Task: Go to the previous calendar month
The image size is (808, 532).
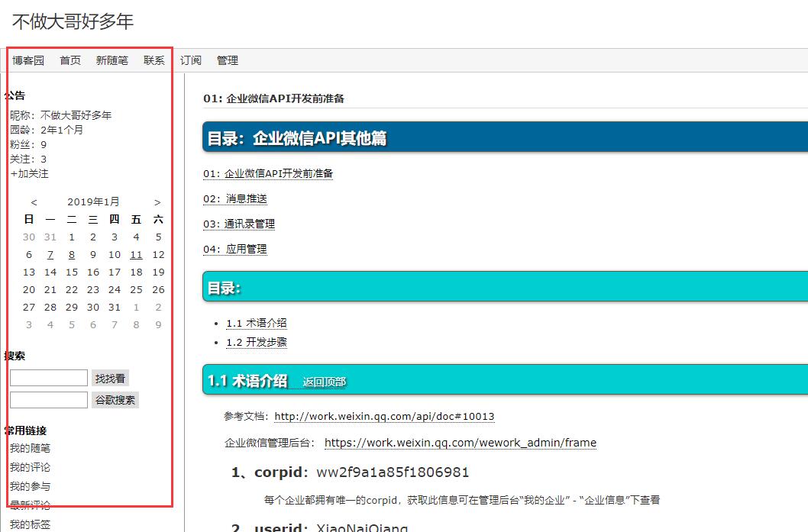Action: (34, 202)
